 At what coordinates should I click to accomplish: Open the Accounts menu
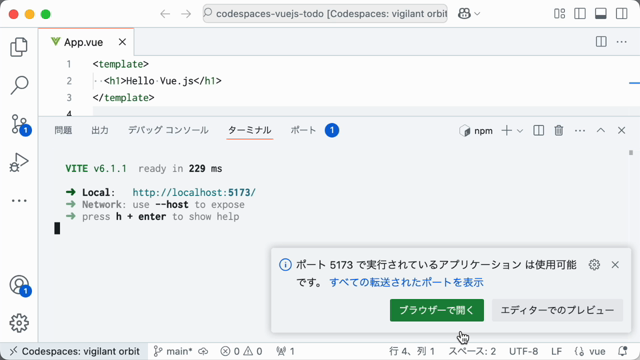(x=20, y=285)
